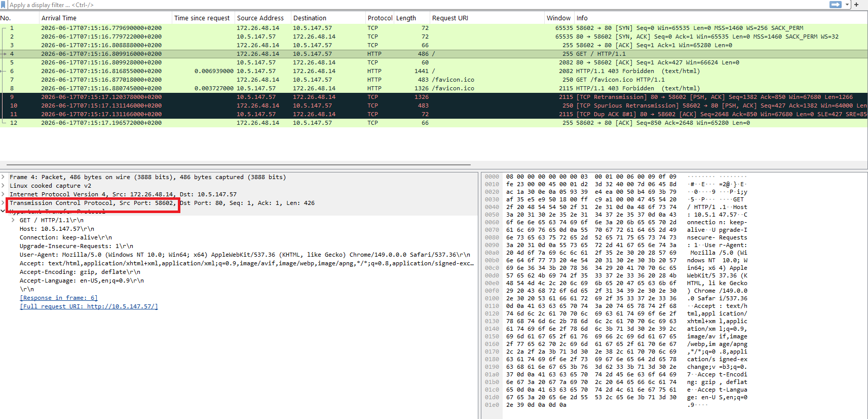Open the recent filters dropdown arrow

(847, 5)
